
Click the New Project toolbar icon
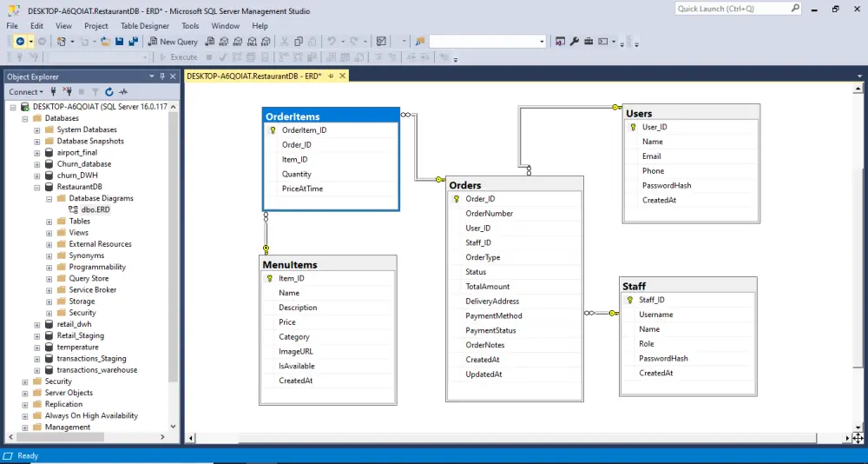(62, 42)
